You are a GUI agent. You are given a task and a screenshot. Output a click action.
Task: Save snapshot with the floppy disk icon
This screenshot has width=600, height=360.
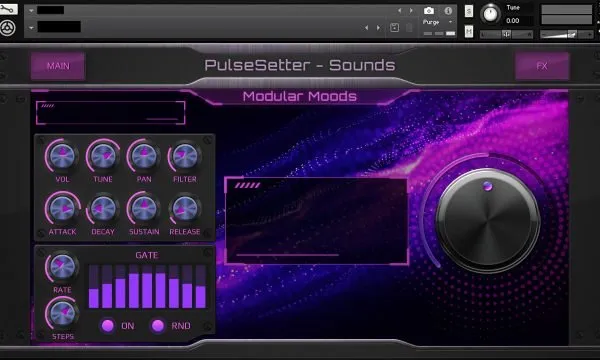click(x=395, y=28)
